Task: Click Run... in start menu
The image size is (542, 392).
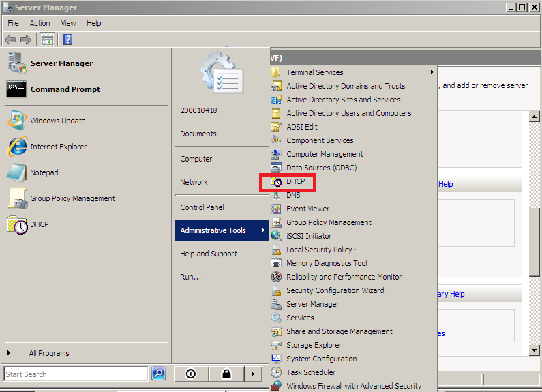Action: click(190, 277)
